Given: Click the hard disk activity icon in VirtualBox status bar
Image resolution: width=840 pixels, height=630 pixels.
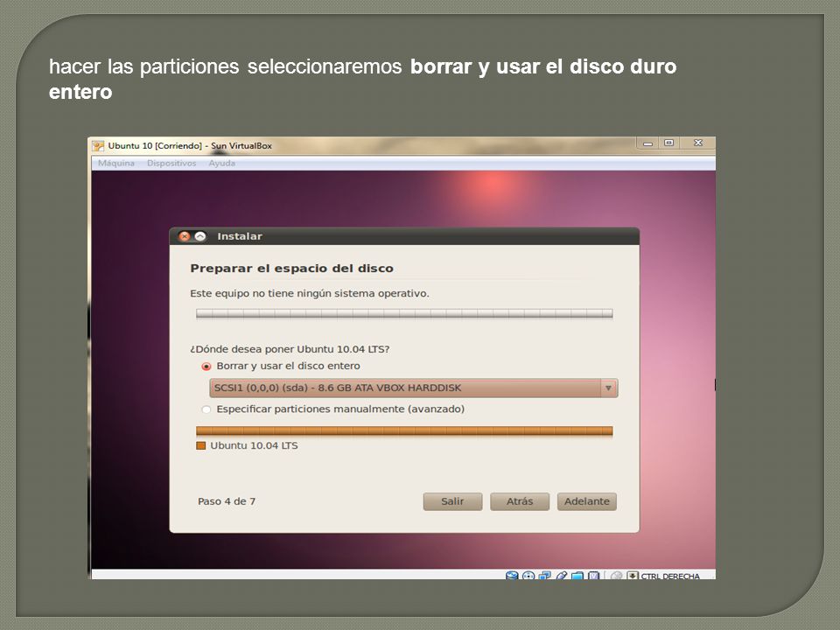Looking at the screenshot, I should (x=512, y=576).
